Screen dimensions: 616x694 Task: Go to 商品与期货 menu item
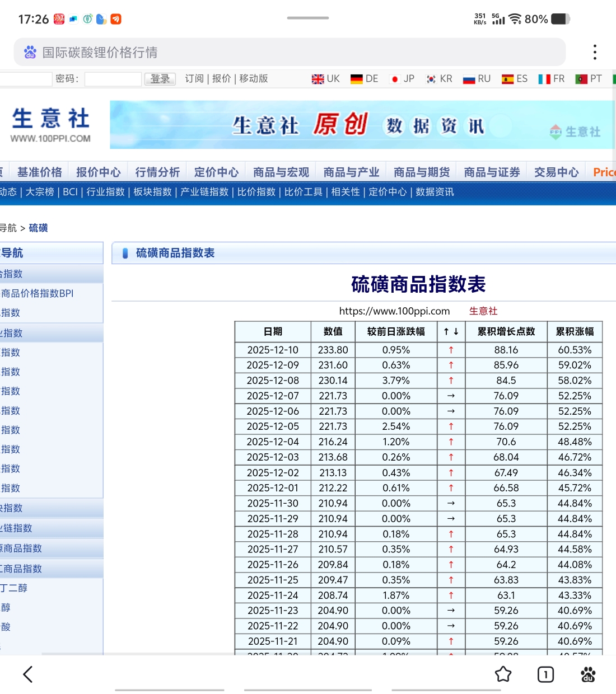point(421,172)
